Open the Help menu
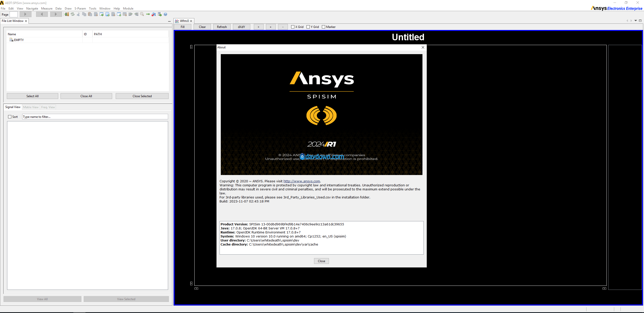Viewport: 644px width, 313px height. tap(117, 9)
